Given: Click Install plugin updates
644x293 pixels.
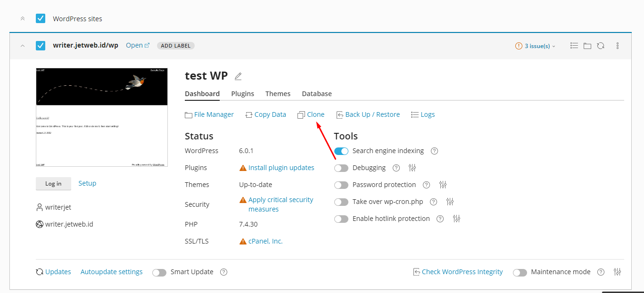Looking at the screenshot, I should [281, 168].
